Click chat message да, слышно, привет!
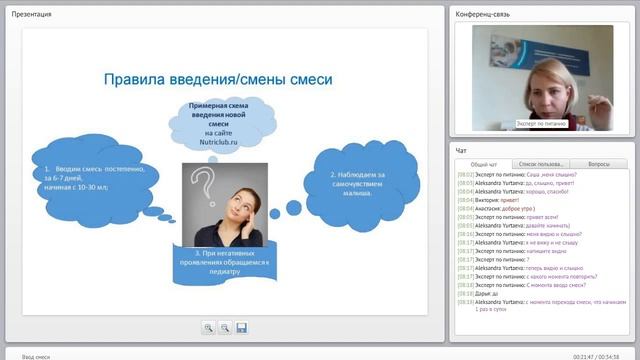This screenshot has height=360, width=640. tap(550, 183)
